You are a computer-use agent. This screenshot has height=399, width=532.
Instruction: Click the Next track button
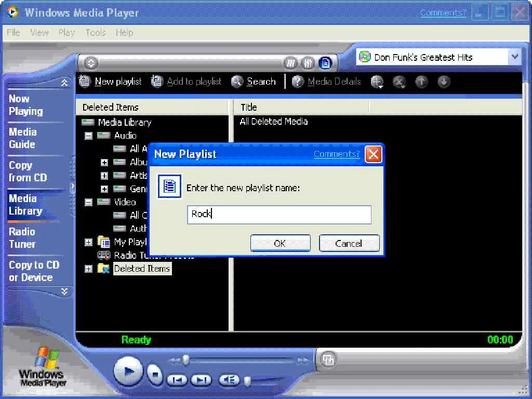pos(201,380)
